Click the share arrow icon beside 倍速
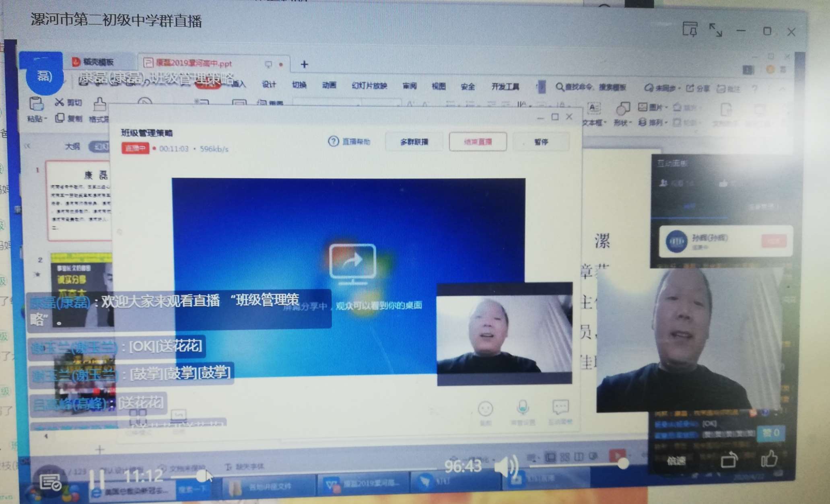 coord(729,460)
